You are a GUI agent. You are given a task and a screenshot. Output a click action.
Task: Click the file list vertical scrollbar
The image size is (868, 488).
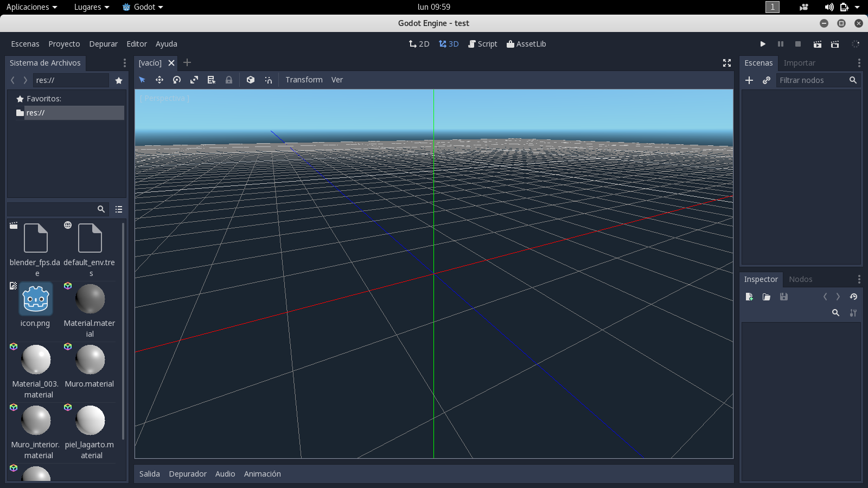pyautogui.click(x=123, y=331)
